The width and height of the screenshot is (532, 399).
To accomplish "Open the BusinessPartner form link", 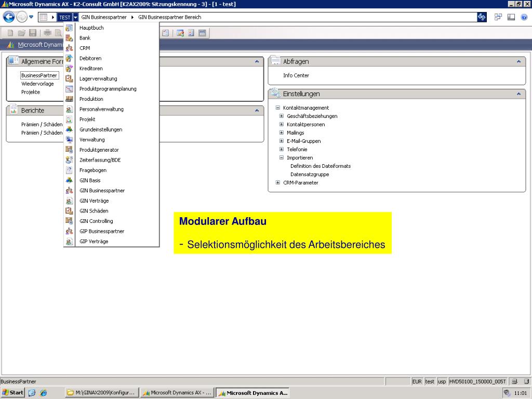I will pyautogui.click(x=39, y=75).
